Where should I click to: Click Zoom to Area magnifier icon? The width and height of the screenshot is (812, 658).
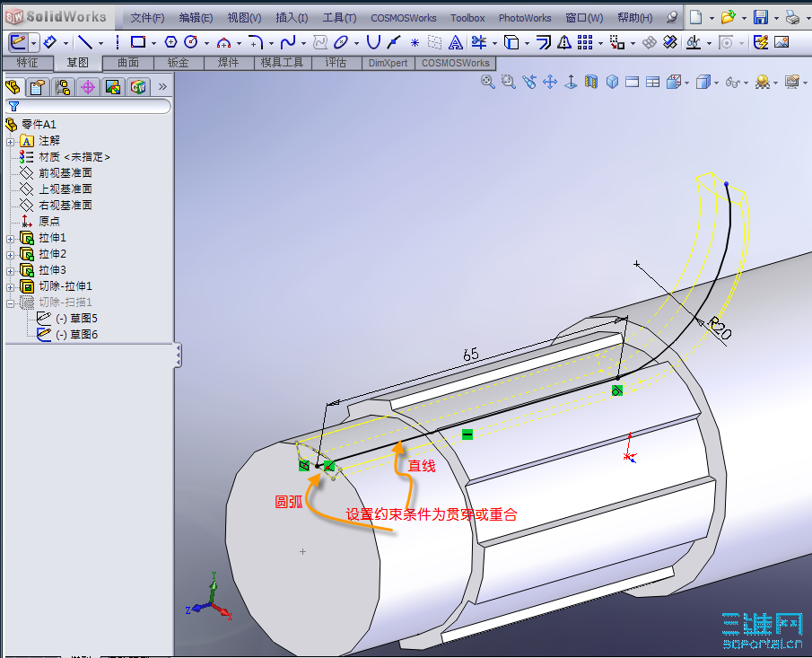click(x=509, y=82)
